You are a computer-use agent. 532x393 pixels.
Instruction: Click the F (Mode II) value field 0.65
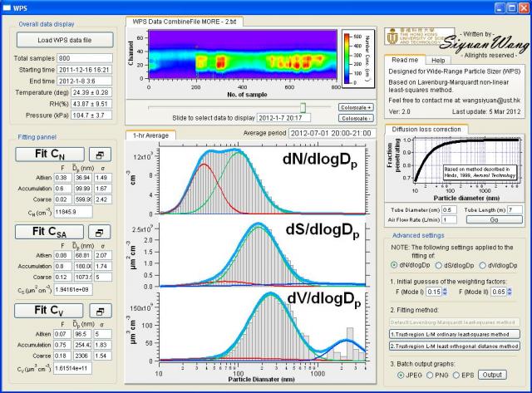[x=499, y=292]
